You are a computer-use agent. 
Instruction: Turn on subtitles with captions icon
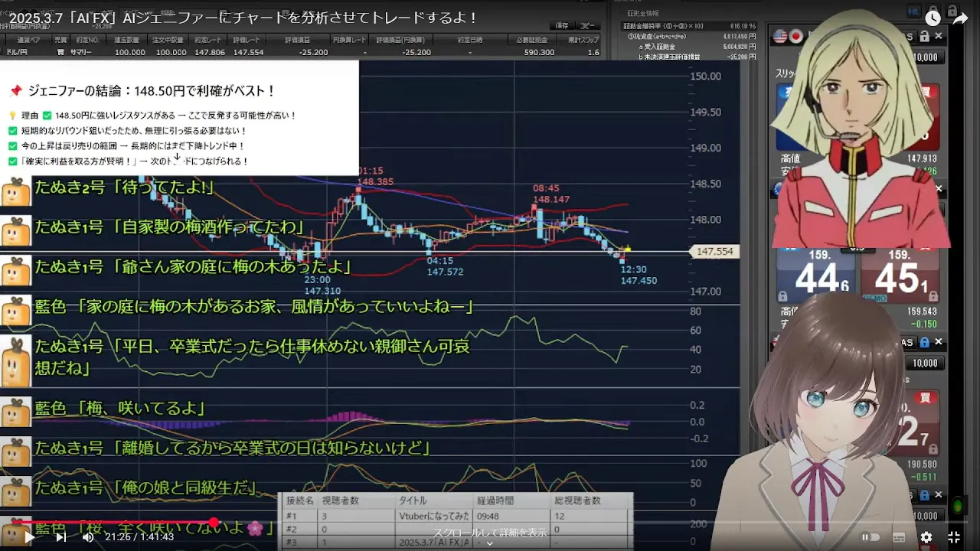[899, 537]
